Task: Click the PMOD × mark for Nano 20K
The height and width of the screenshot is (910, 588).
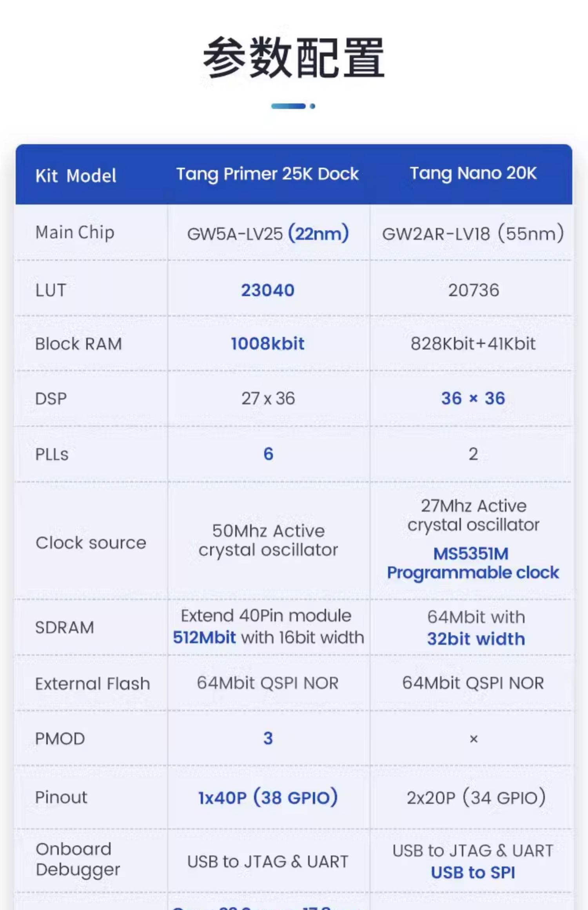Action: (474, 739)
